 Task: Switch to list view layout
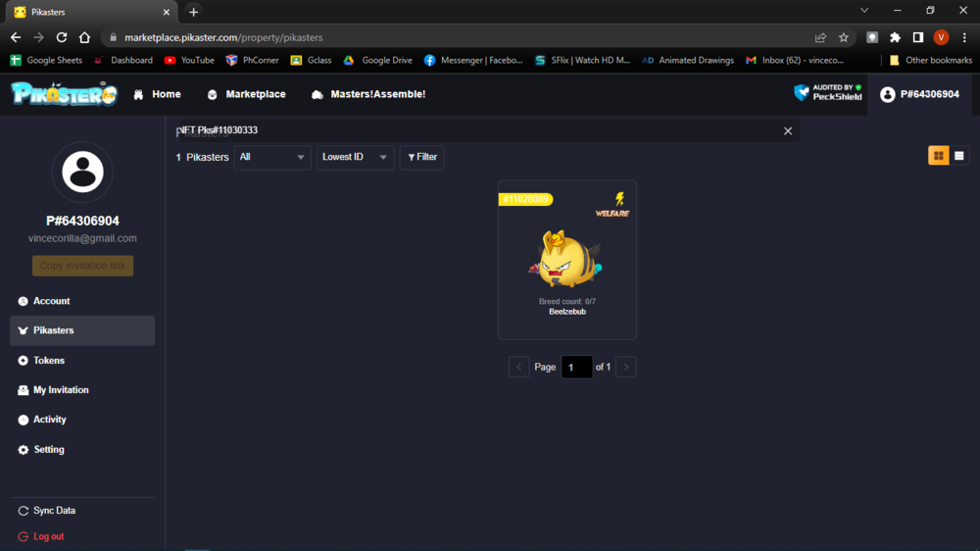959,156
